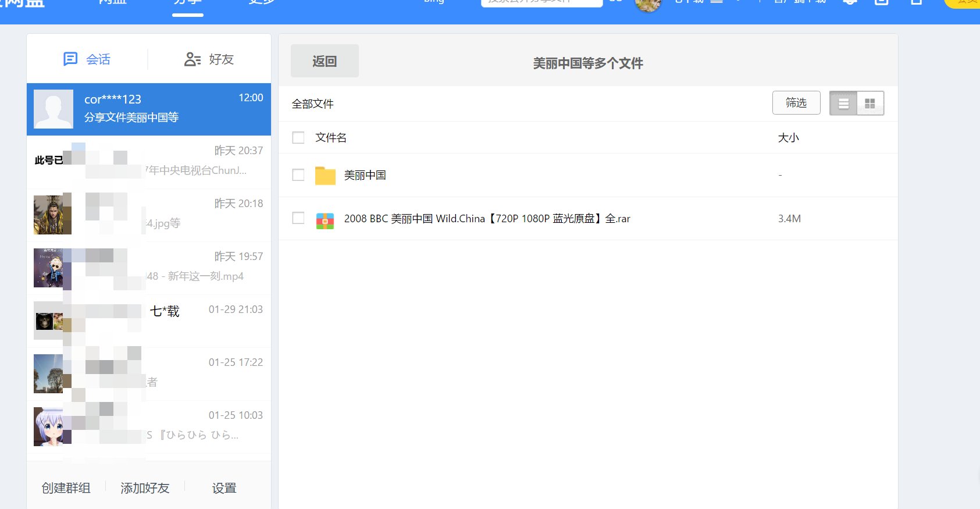Screen dimensions: 980x509
Task: Click the 返回 back button
Action: 325,61
